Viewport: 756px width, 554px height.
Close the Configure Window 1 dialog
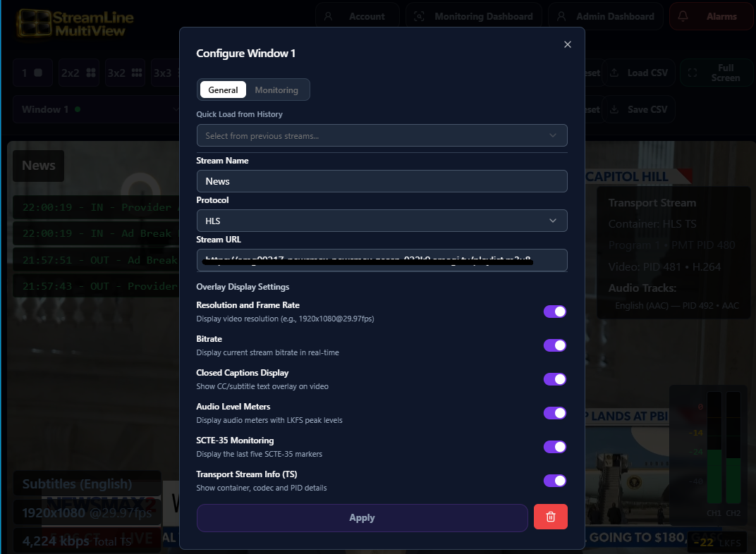(568, 44)
